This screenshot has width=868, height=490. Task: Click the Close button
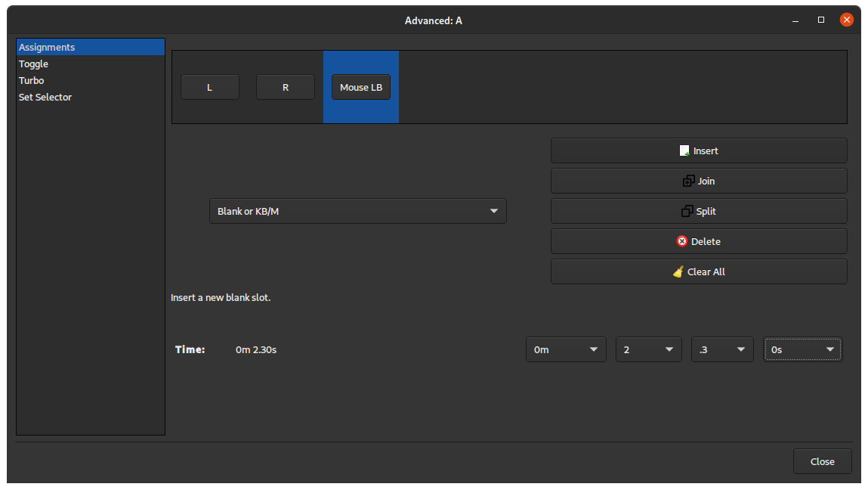click(x=822, y=461)
